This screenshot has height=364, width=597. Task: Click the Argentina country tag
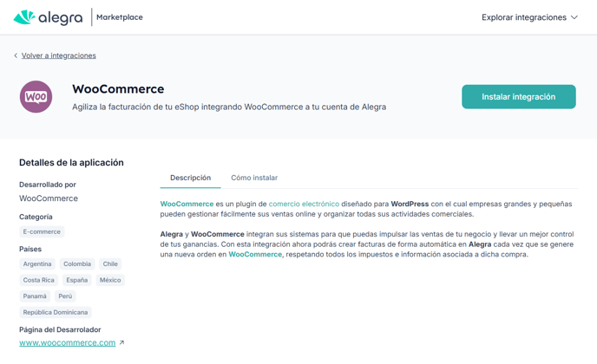pyautogui.click(x=37, y=264)
